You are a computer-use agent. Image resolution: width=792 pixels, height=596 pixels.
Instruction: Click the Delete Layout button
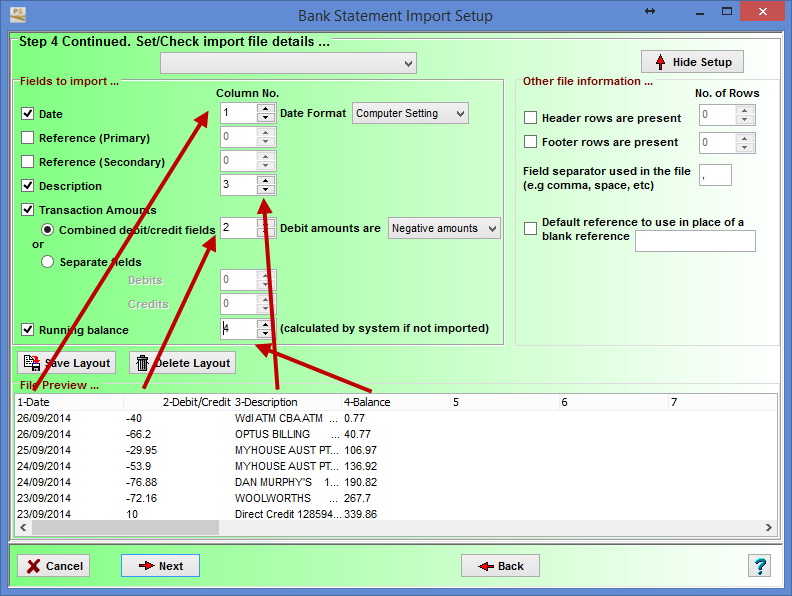[182, 363]
